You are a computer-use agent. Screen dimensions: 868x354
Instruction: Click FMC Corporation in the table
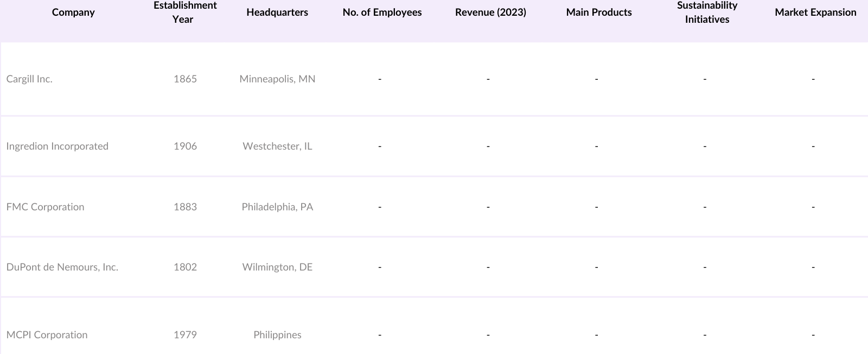click(45, 207)
